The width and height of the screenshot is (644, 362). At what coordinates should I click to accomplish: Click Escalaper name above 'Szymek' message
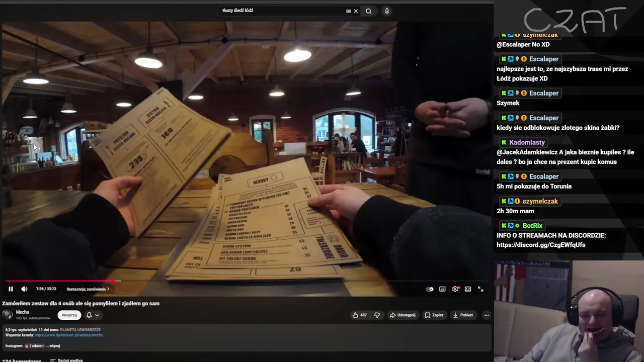[x=544, y=93]
